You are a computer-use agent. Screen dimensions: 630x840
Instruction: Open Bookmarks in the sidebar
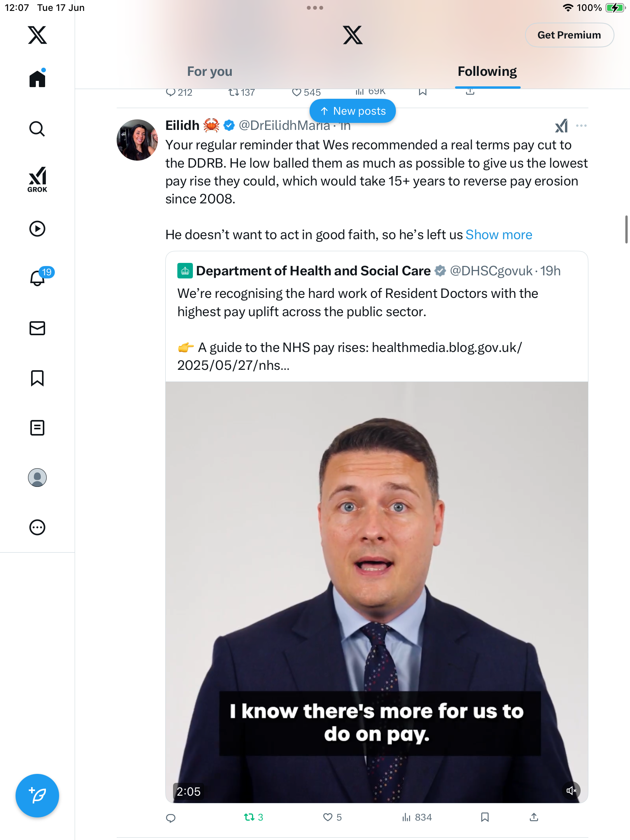point(37,378)
